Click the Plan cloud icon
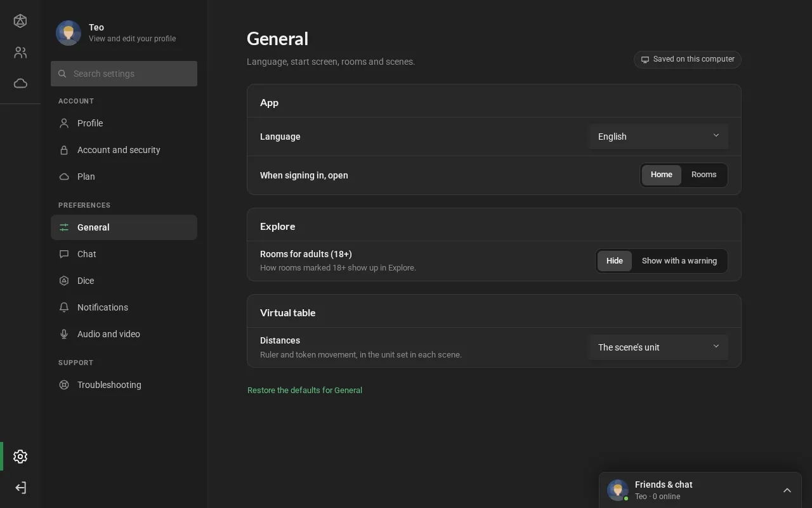The image size is (812, 508). click(64, 177)
